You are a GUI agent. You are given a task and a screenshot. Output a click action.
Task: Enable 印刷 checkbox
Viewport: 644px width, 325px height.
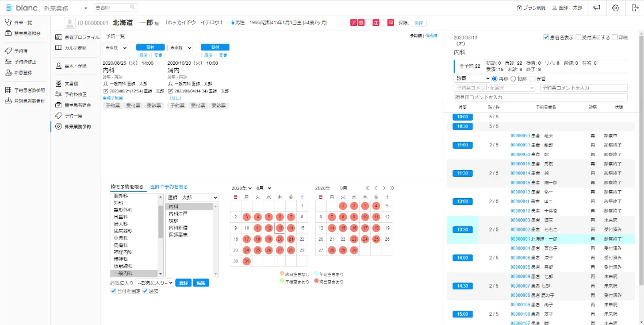pos(615,37)
